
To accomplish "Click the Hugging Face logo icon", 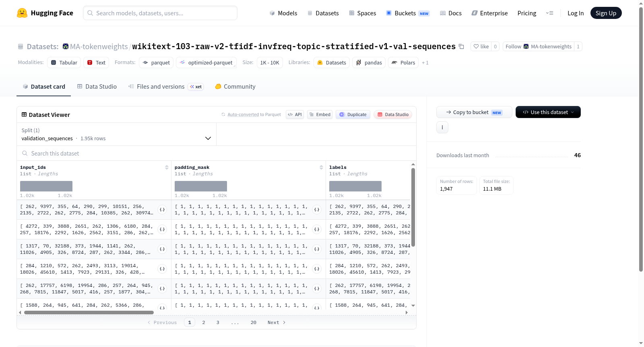I will point(22,13).
